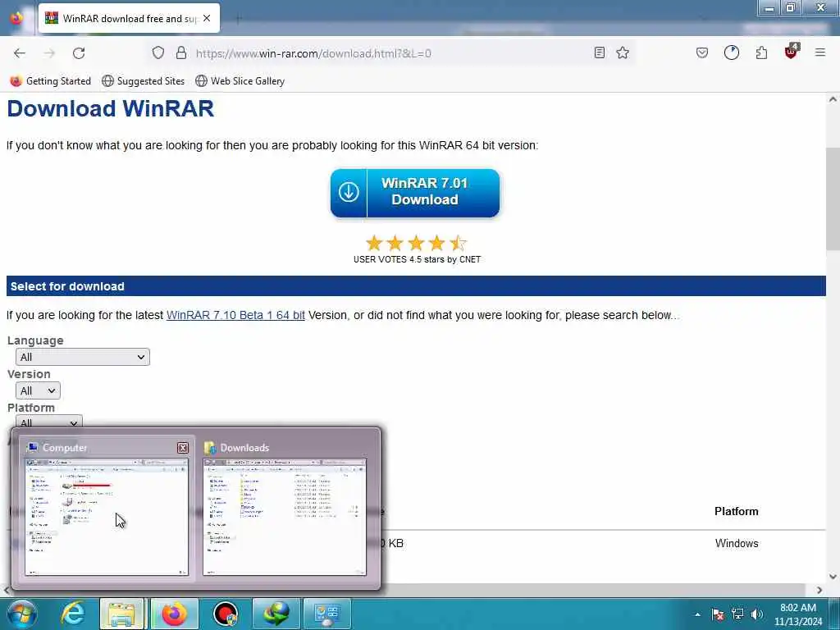Click the URL address field
840x630 pixels.
click(x=391, y=53)
